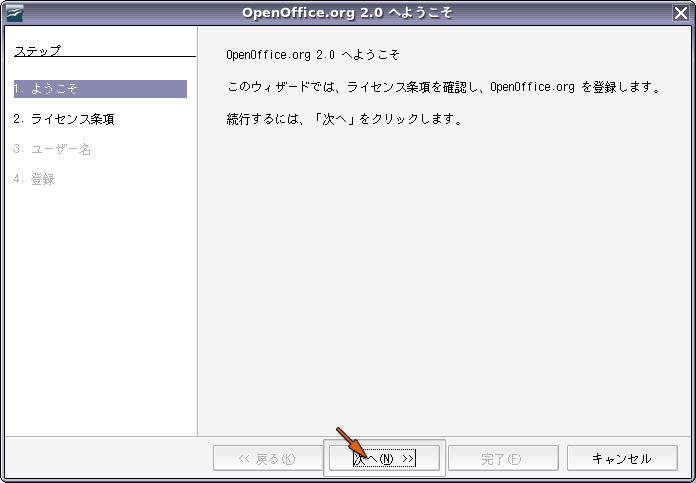The width and height of the screenshot is (696, 483).
Task: Click the sentence starting このウィザードでは
Action: (444, 87)
